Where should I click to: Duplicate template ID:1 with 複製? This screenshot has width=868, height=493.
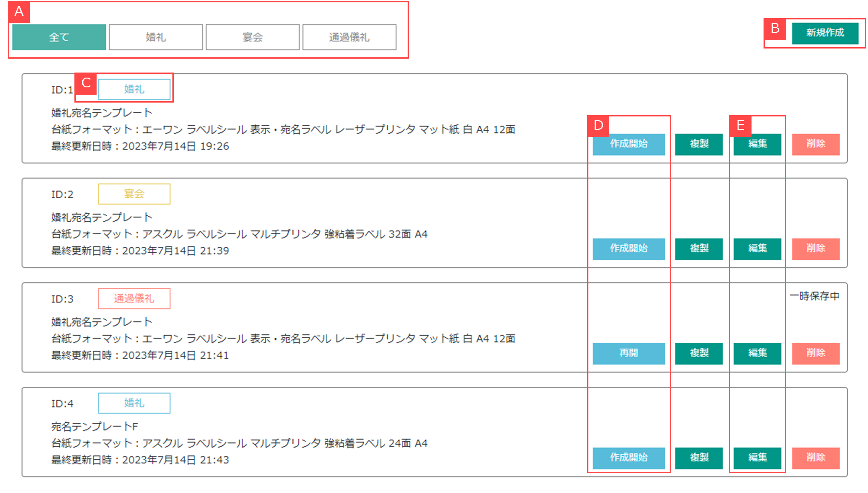(x=699, y=144)
